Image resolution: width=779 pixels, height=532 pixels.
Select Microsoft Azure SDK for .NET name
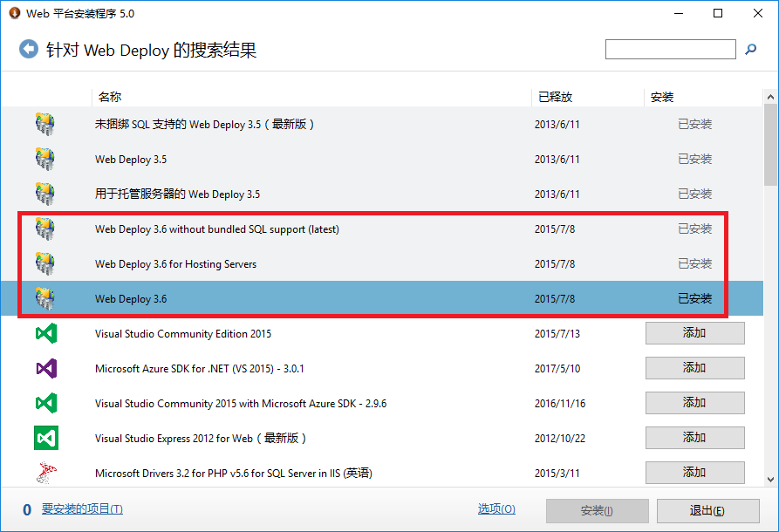coord(200,369)
